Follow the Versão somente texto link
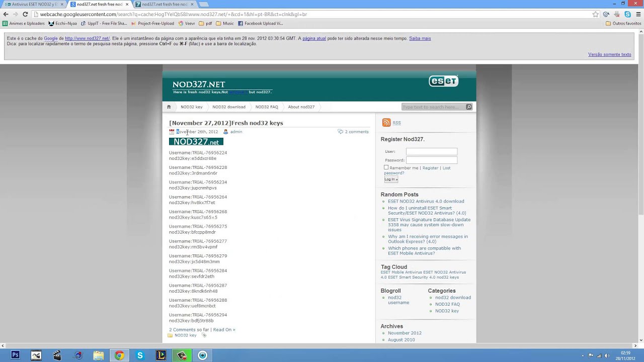 610,54
